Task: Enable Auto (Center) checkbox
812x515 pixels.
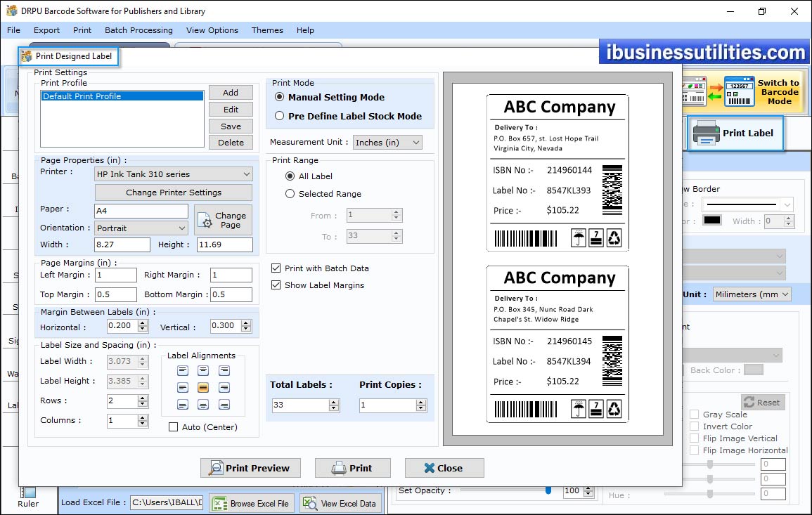Action: click(174, 427)
